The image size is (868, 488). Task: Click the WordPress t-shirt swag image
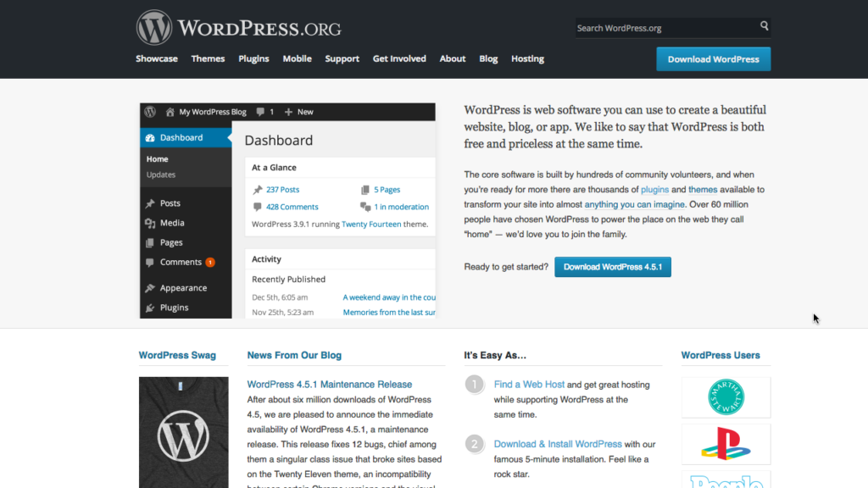click(x=183, y=432)
